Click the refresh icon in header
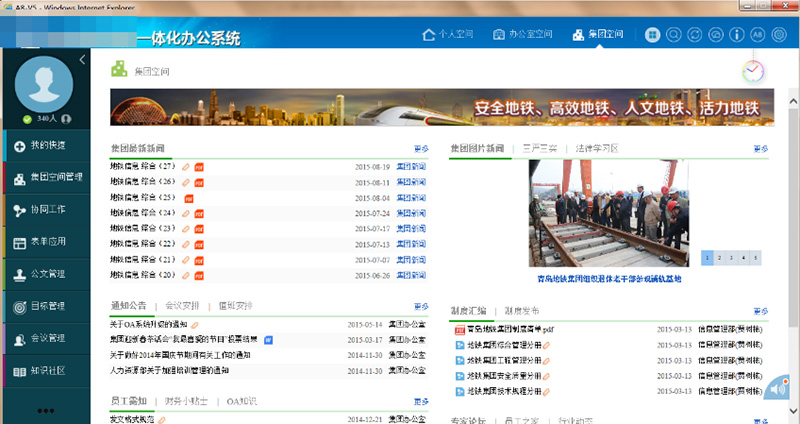Image resolution: width=800 pixels, height=424 pixels. point(694,35)
